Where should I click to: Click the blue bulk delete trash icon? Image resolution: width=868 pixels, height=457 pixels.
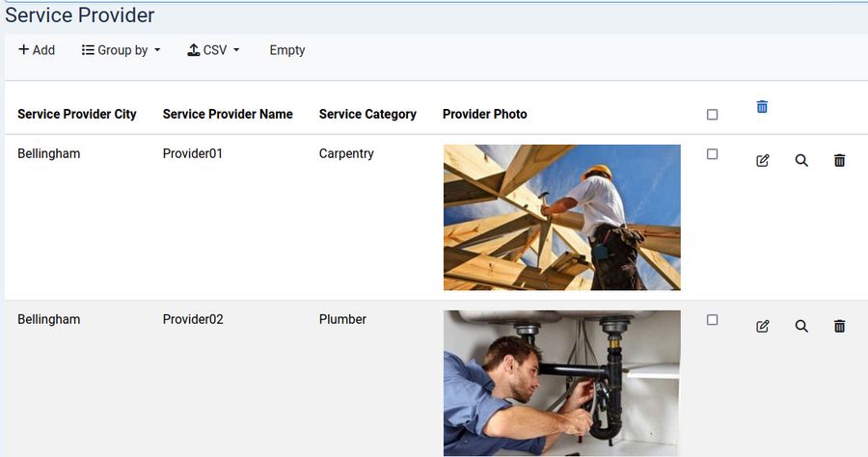pos(762,107)
